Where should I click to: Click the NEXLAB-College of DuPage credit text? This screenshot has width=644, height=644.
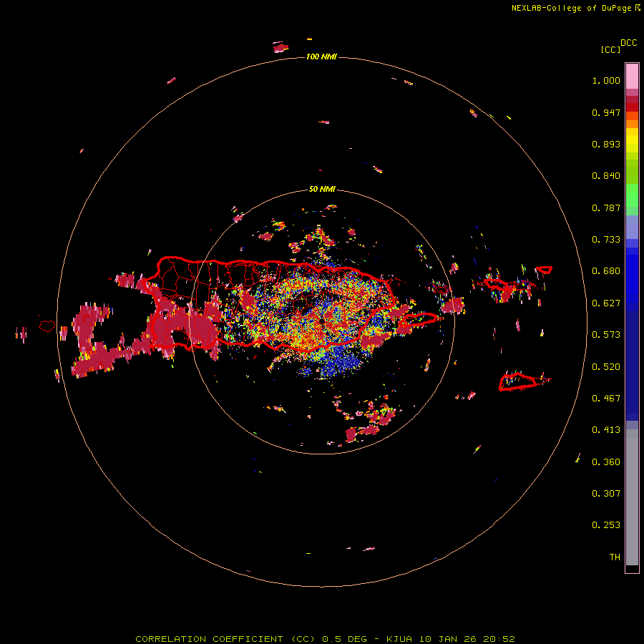[571, 8]
